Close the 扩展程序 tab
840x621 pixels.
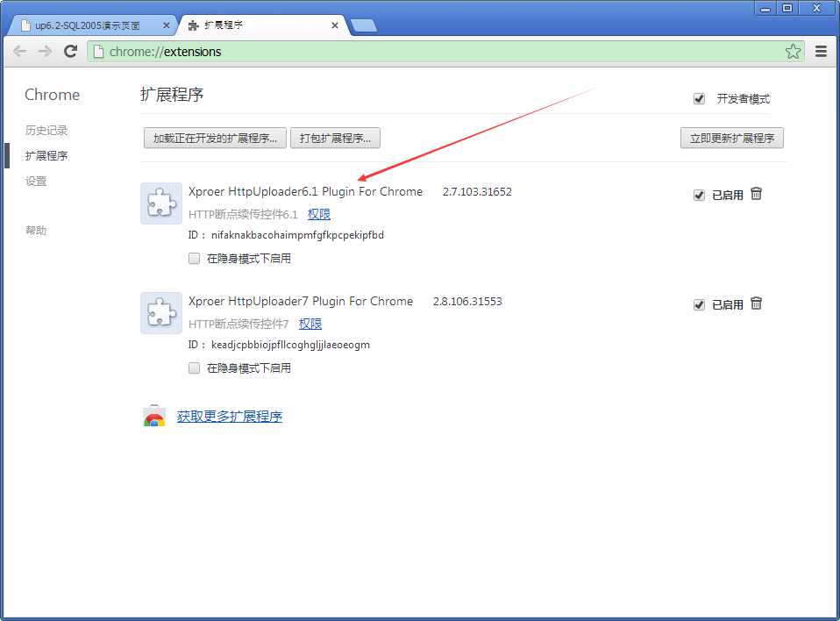pyautogui.click(x=335, y=25)
